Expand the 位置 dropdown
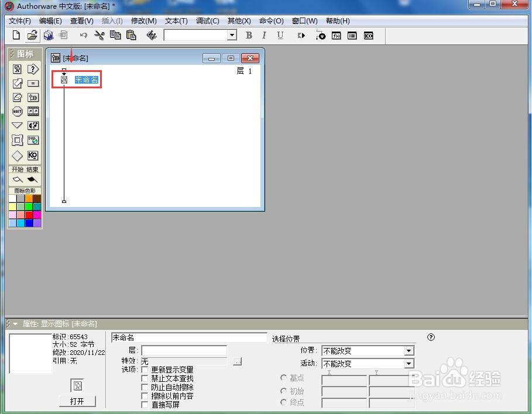This screenshot has height=414, width=532. (x=409, y=351)
